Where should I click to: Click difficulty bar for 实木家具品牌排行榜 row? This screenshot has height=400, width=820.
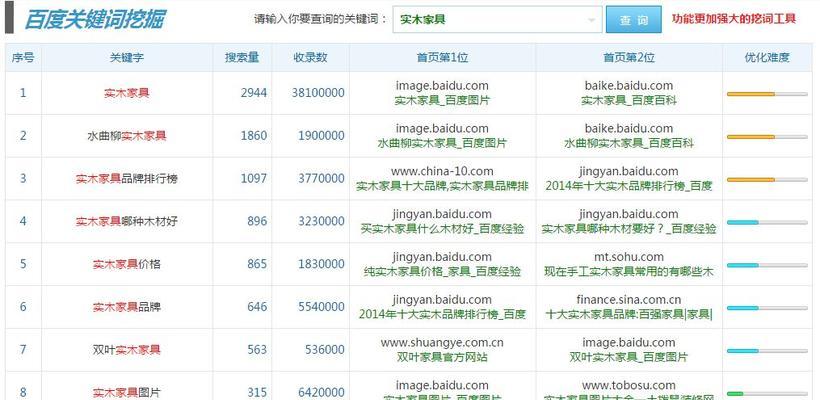[x=767, y=180]
